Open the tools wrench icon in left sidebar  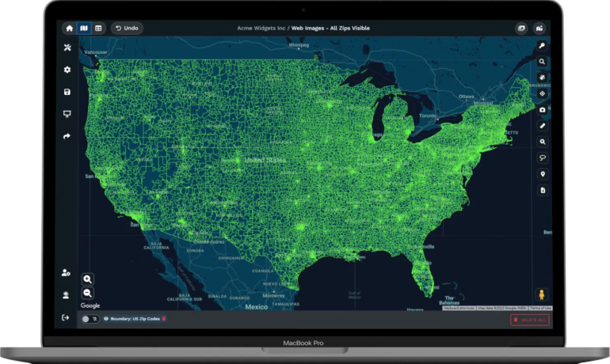[67, 47]
